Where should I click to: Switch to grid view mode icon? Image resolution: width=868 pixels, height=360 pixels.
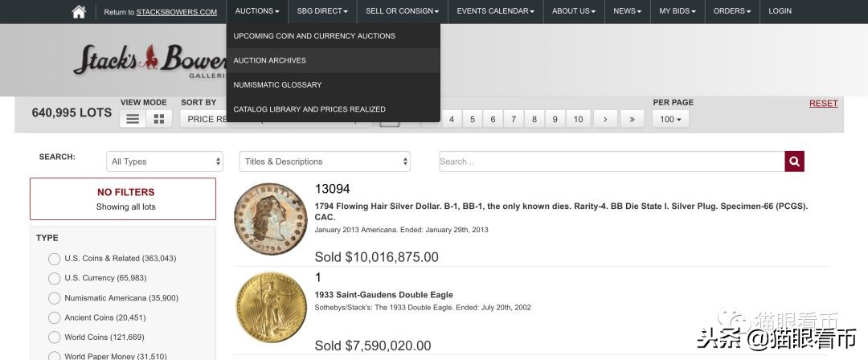click(x=159, y=119)
